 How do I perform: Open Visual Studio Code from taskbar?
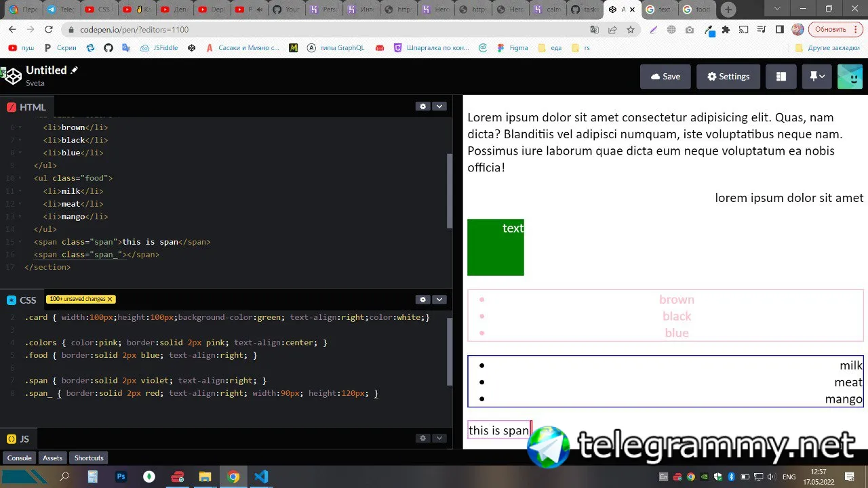point(261,476)
